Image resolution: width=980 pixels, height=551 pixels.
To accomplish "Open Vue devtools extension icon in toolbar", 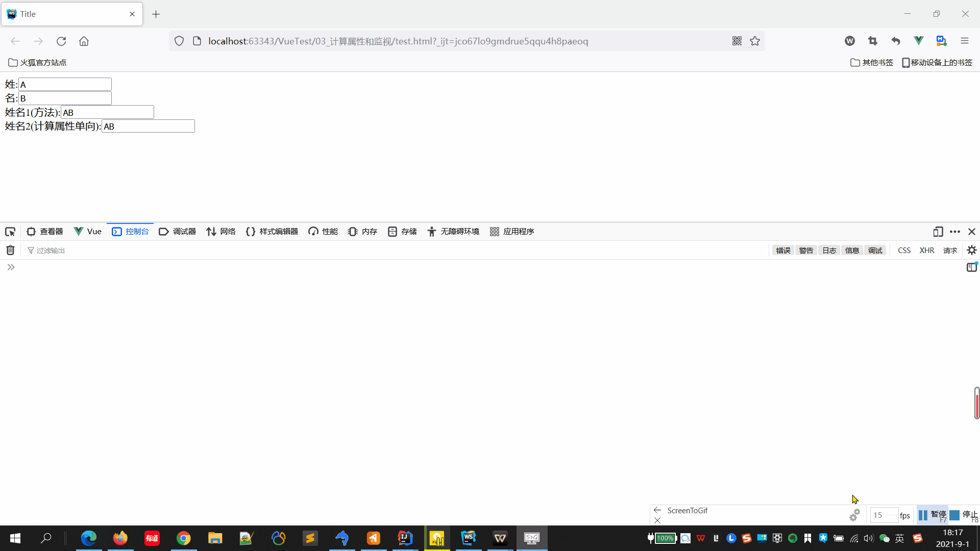I will point(919,41).
